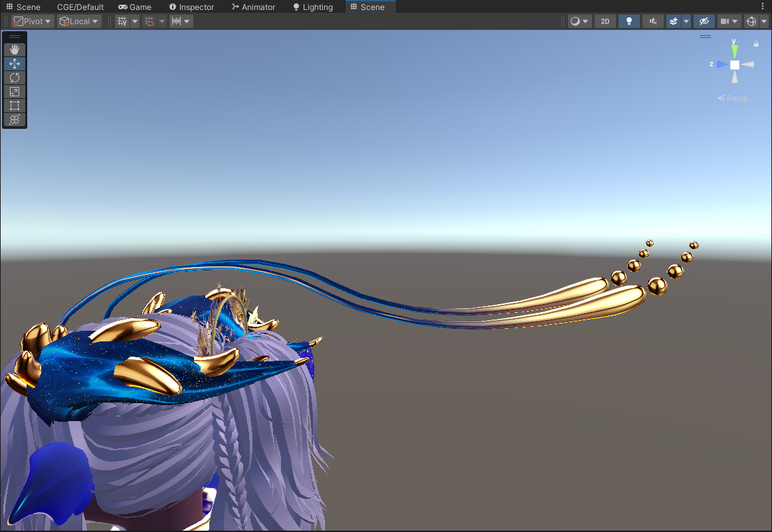
Task: Open the window three-dot options menu
Action: (763, 7)
